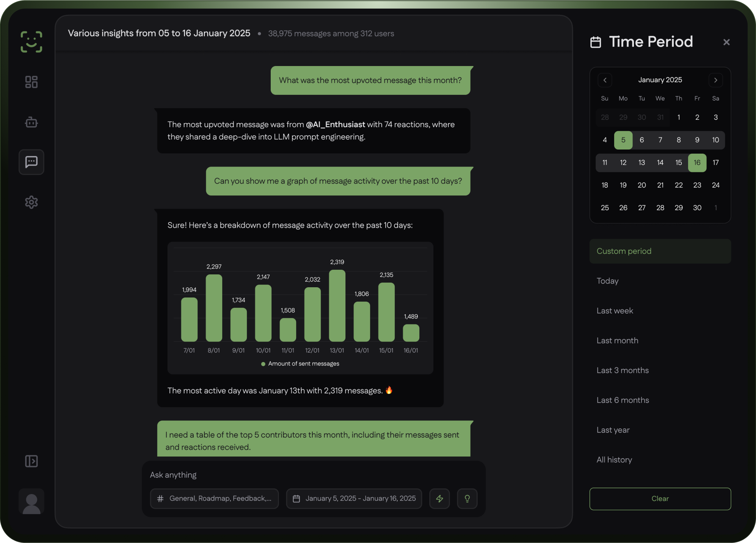Viewport: 756px width, 543px height.
Task: Click the lightning bolt quick action icon
Action: [x=439, y=499]
